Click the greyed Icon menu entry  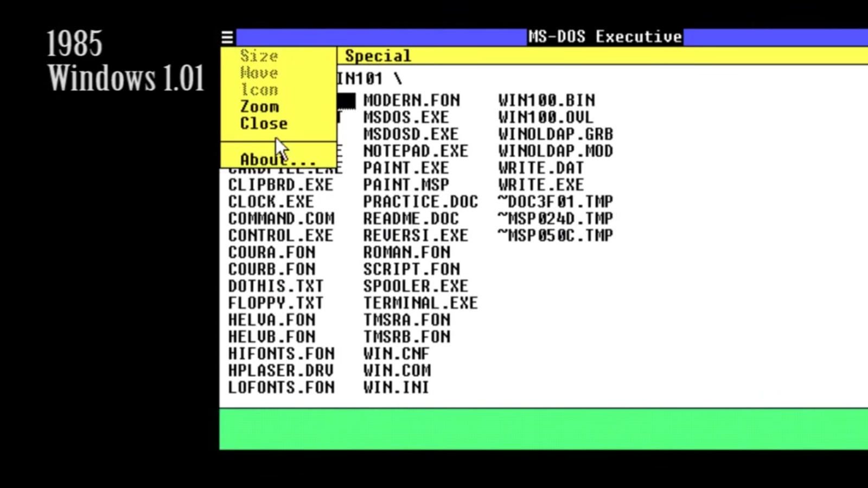tap(260, 89)
